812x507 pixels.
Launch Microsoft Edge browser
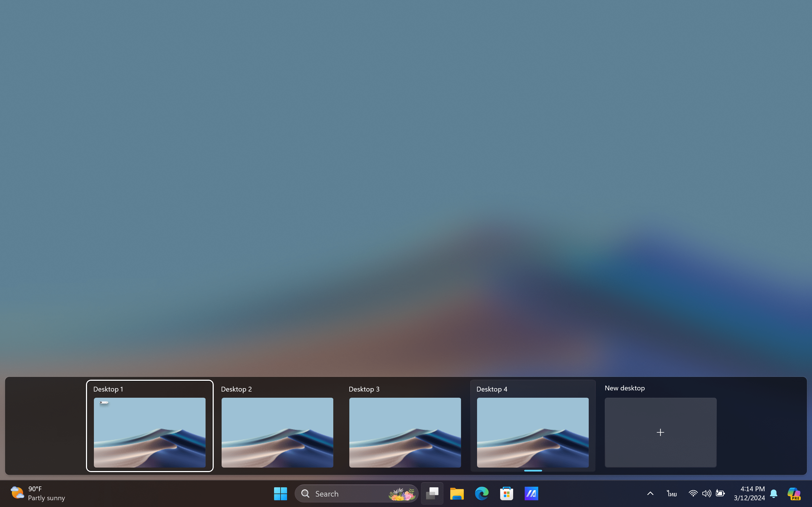[482, 493]
